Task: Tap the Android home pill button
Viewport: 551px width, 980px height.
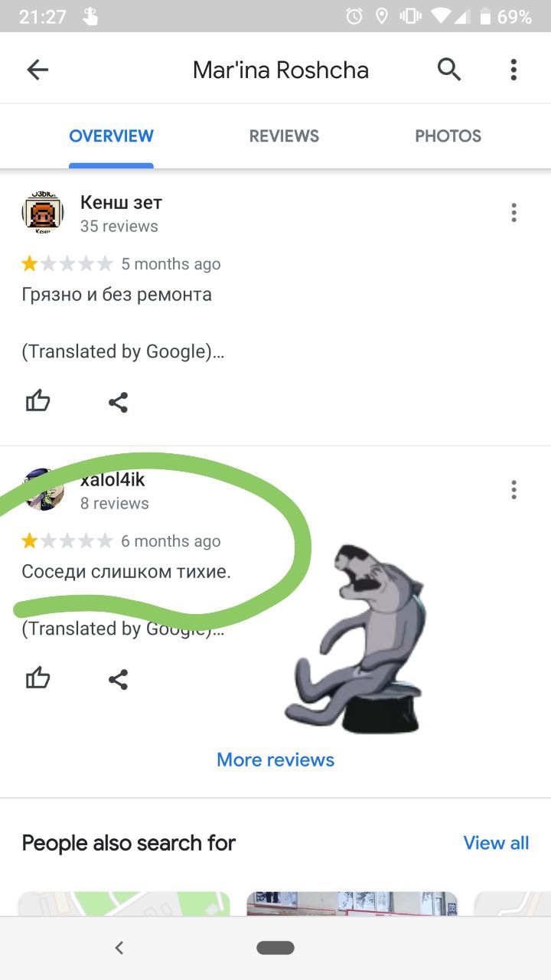Action: click(275, 948)
